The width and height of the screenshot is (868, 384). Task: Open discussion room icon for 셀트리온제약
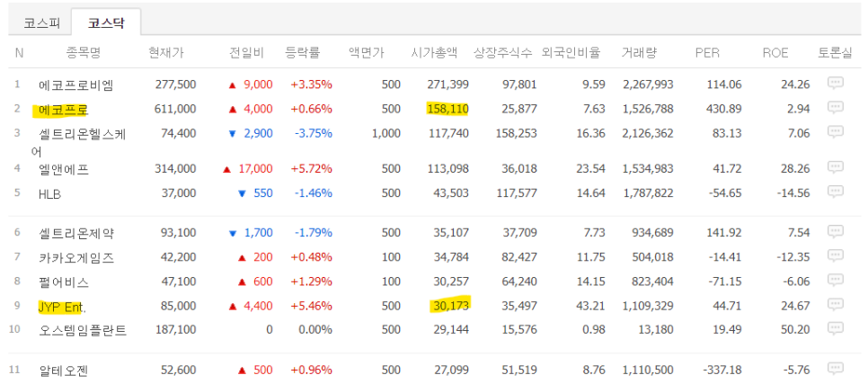[835, 231]
